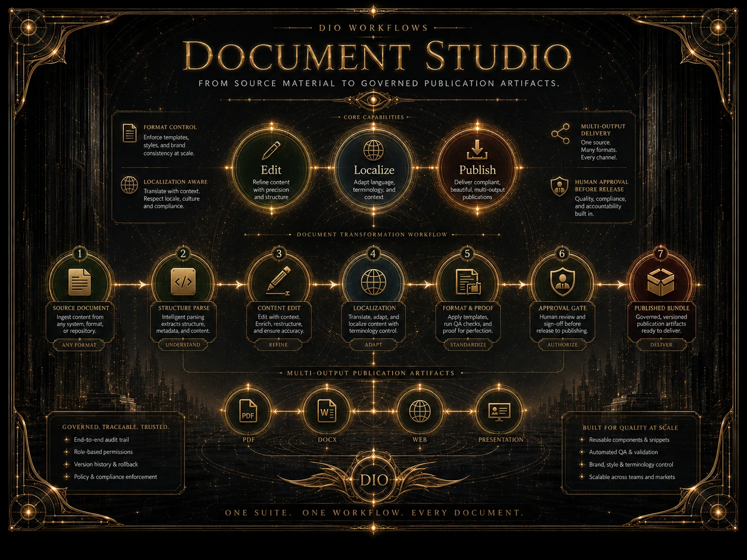Click 'Reusable components & snippets' item
747x560 pixels.
point(629,440)
